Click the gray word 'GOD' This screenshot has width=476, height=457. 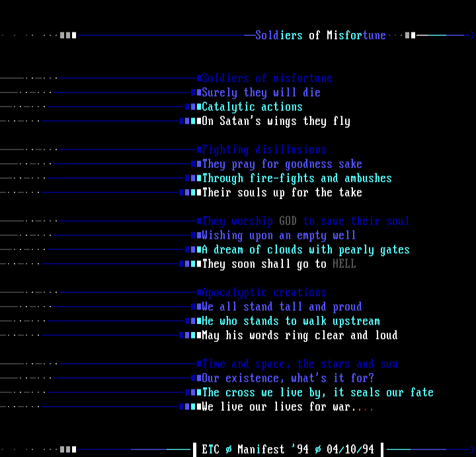(288, 221)
